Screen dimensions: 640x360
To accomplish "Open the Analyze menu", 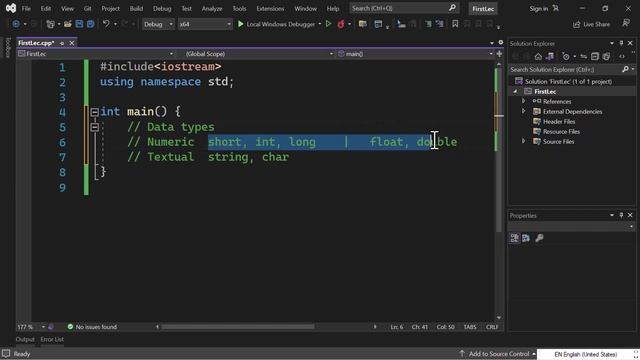I will point(212,8).
